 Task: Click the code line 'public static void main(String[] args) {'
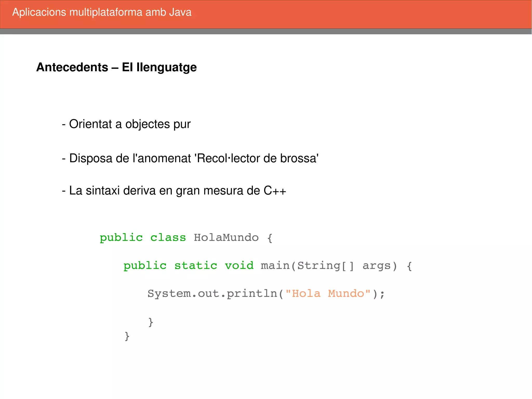click(268, 266)
